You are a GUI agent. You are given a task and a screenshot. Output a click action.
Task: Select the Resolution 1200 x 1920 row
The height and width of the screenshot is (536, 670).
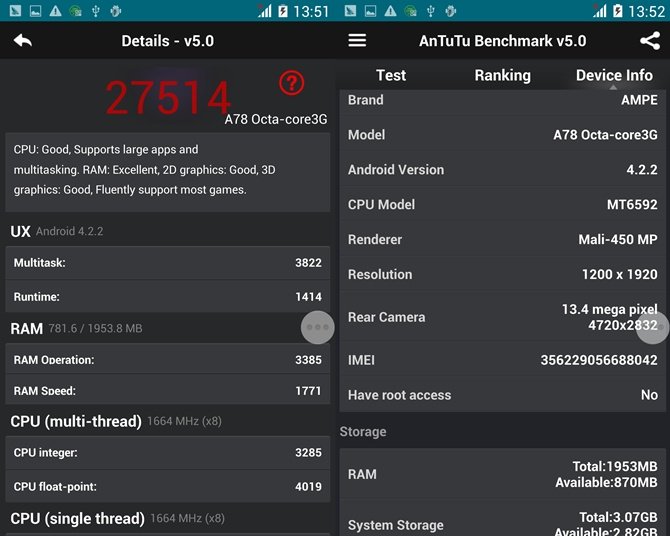[x=502, y=274]
